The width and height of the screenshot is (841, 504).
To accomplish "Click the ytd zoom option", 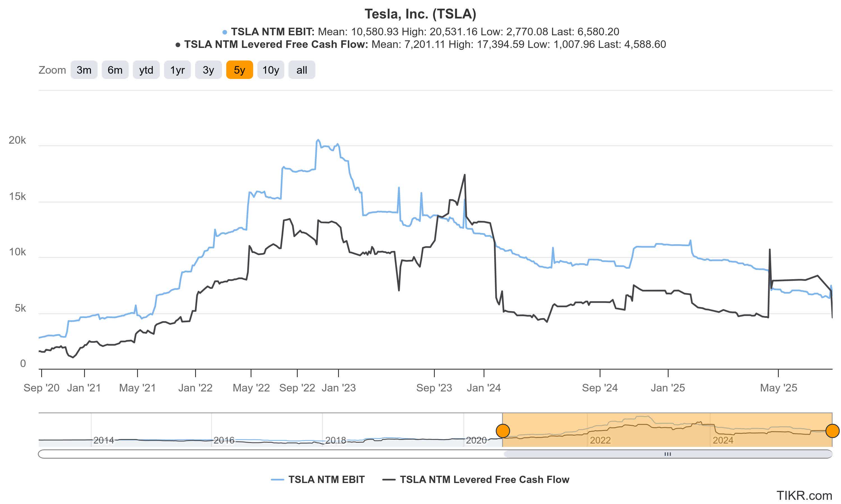I will tap(146, 70).
